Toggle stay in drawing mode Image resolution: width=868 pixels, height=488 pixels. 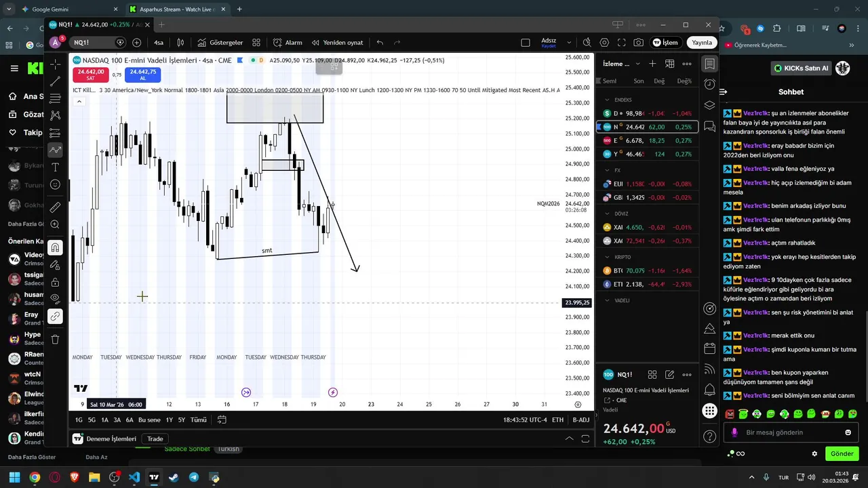tap(56, 265)
